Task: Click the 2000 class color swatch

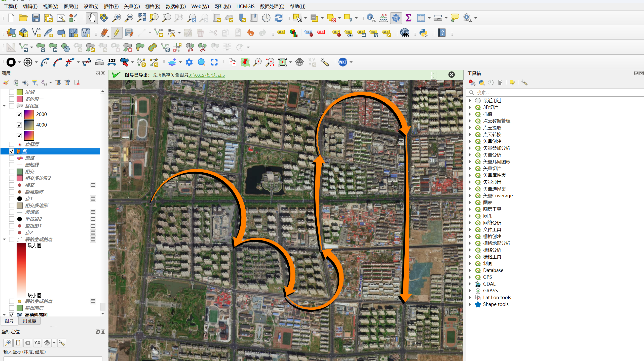Action: tap(29, 114)
